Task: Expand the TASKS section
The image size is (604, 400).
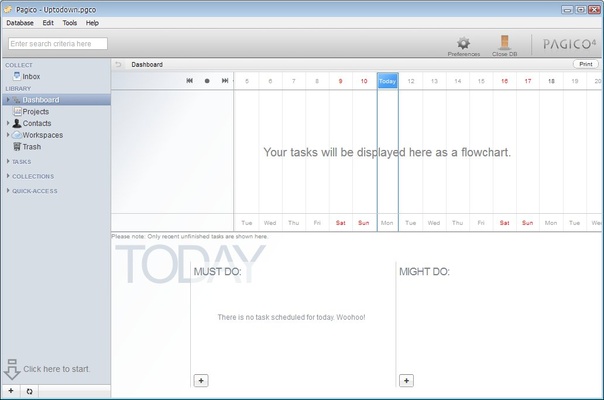Action: (8, 161)
